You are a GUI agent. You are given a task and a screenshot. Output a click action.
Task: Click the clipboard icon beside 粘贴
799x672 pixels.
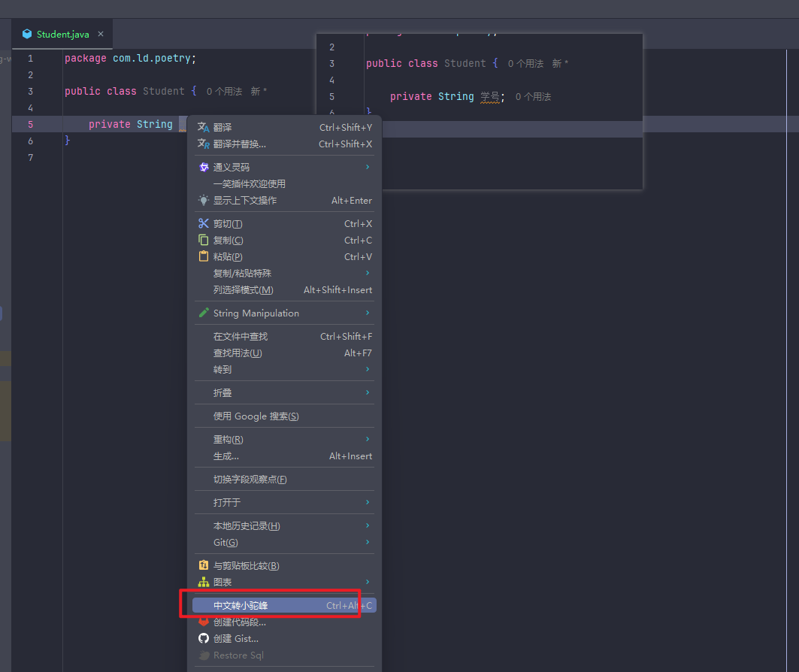203,257
